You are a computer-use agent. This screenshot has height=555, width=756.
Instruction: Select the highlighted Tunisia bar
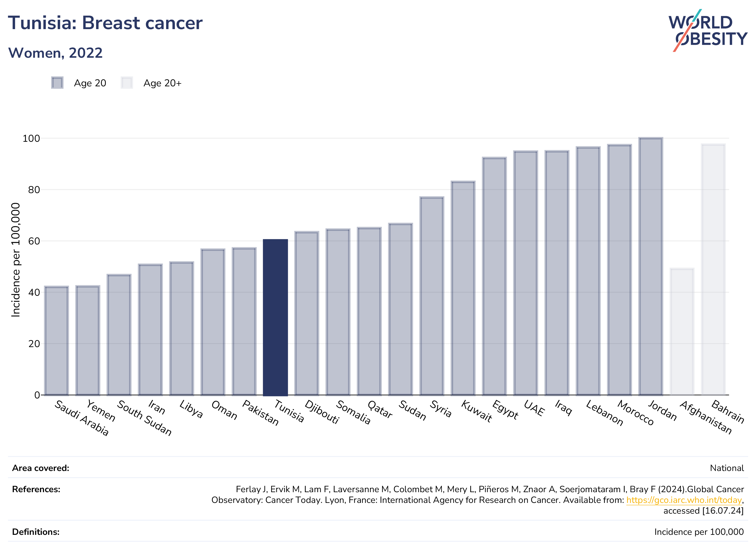click(275, 317)
